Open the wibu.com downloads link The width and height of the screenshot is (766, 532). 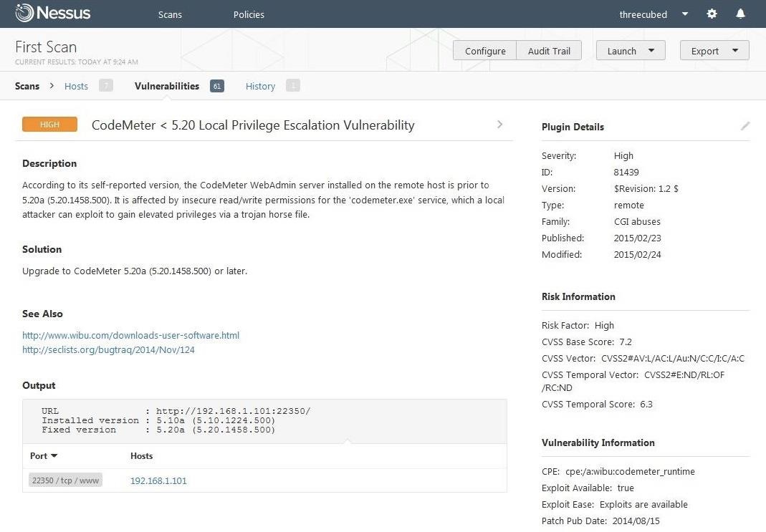[130, 335]
